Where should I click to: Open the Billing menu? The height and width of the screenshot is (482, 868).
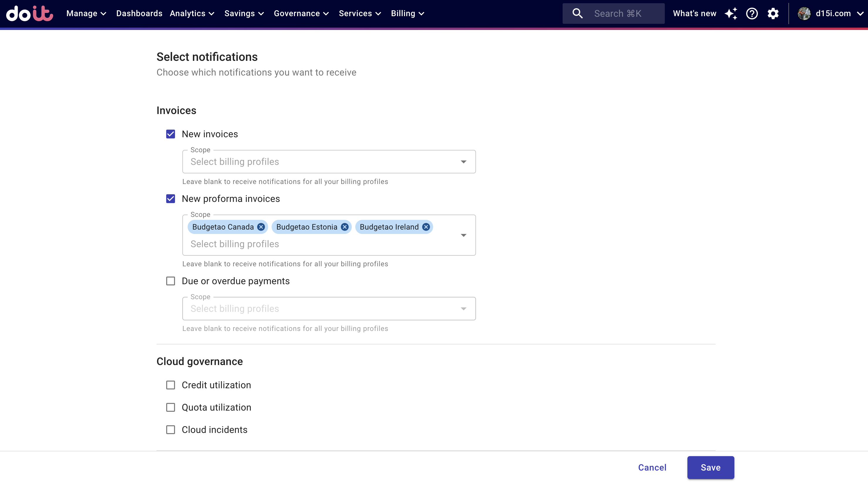click(x=407, y=14)
